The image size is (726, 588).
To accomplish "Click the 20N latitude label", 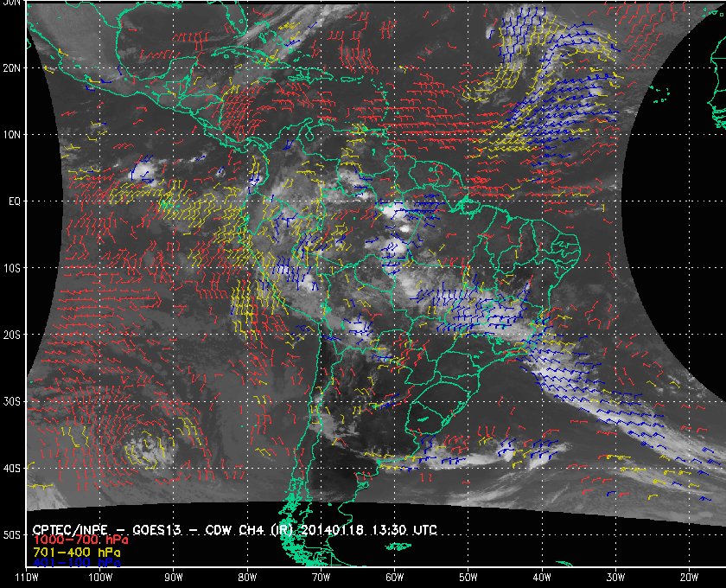I will 12,67.
